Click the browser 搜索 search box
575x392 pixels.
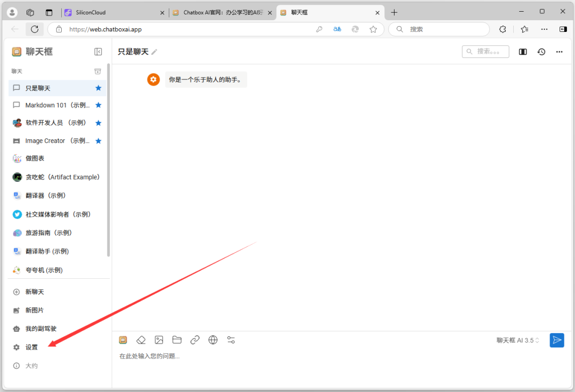[x=439, y=29]
